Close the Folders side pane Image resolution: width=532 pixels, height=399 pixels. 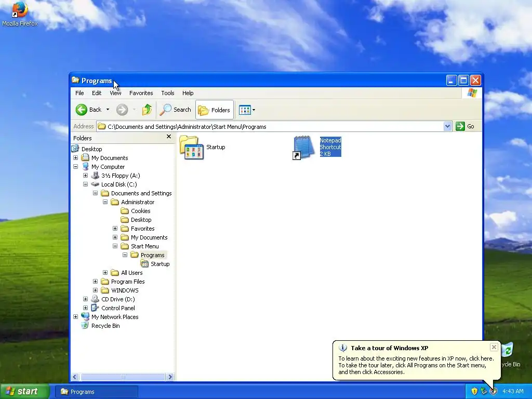click(x=169, y=137)
